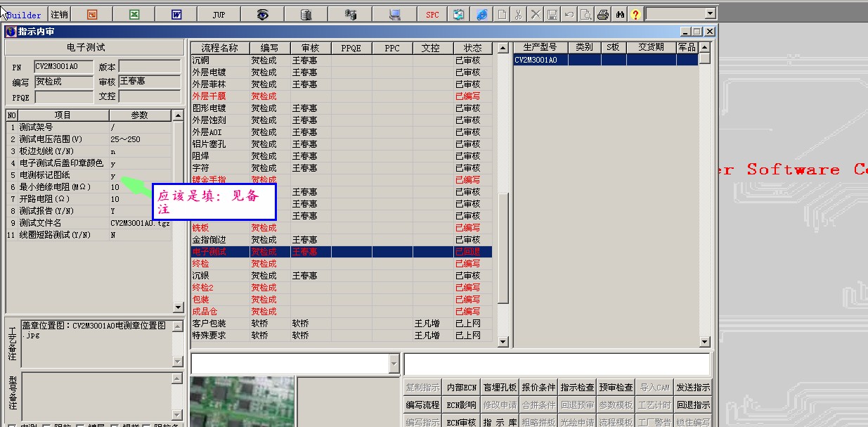Click the 盲埋孔板 button
Image resolution: width=868 pixels, height=427 pixels.
pyautogui.click(x=500, y=388)
